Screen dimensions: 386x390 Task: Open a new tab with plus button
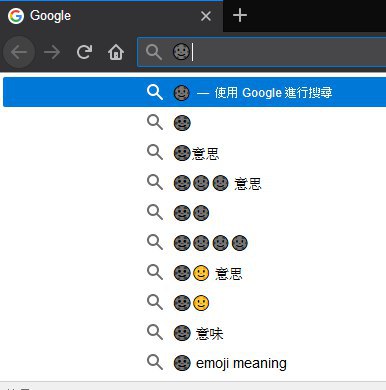240,16
